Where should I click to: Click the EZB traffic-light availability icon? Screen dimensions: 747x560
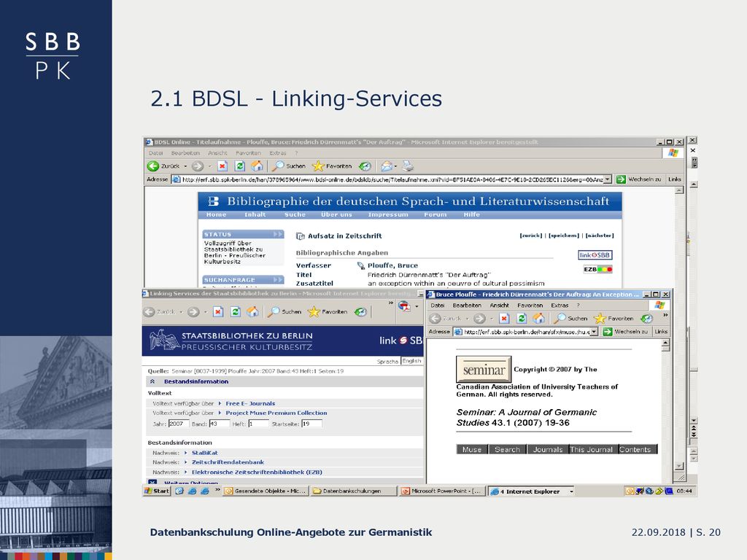[x=598, y=270]
